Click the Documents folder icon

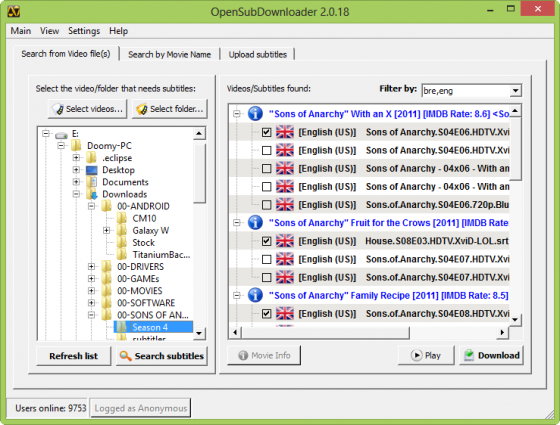(92, 182)
